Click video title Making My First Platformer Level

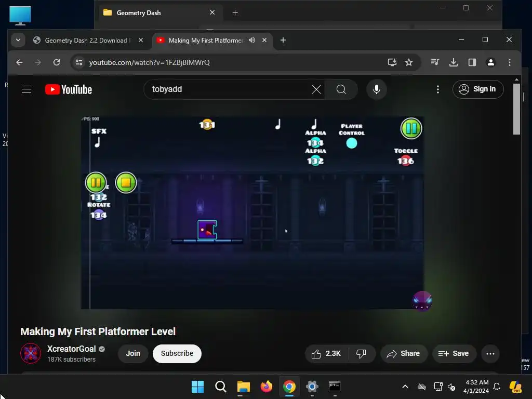point(98,331)
